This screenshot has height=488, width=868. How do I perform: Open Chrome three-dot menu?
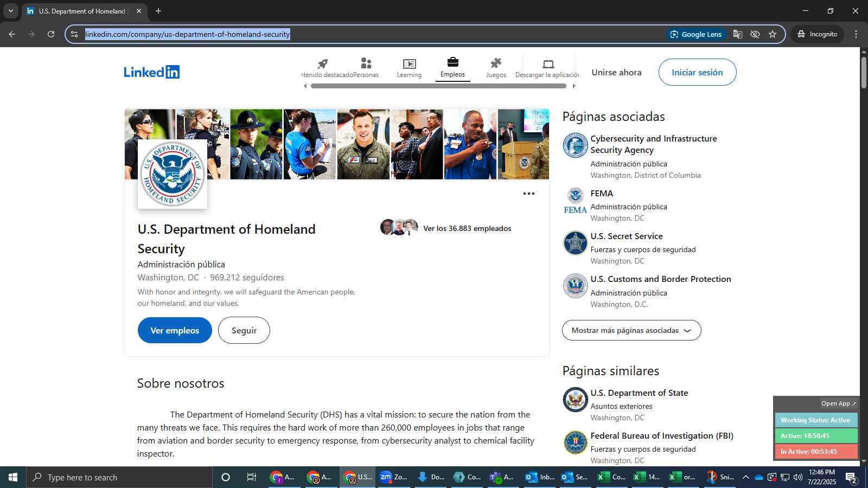coord(856,34)
